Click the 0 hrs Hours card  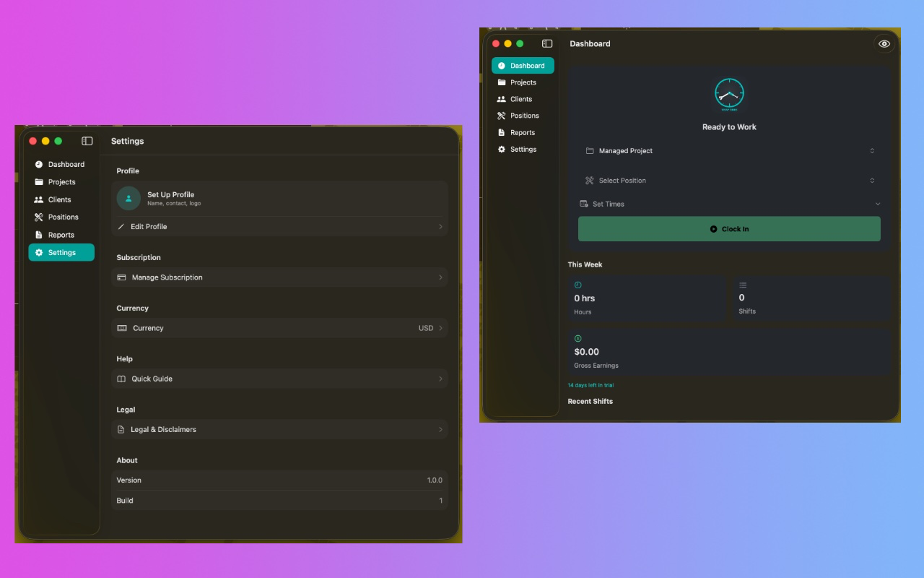point(646,298)
